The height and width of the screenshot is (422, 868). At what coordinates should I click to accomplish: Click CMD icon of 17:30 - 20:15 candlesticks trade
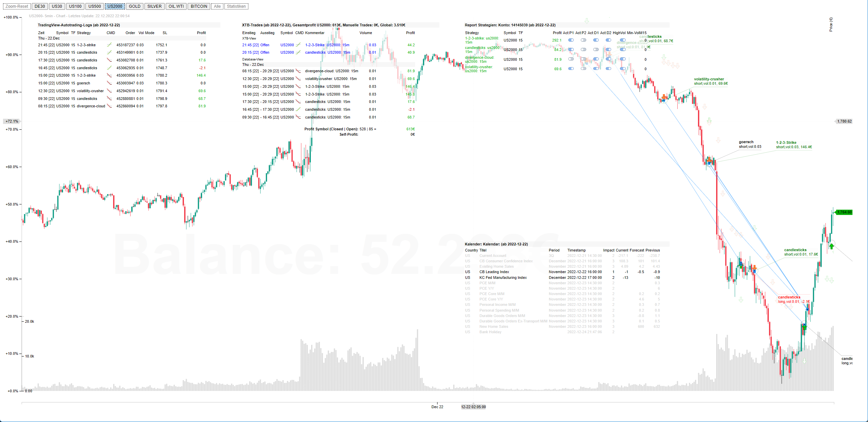point(298,102)
